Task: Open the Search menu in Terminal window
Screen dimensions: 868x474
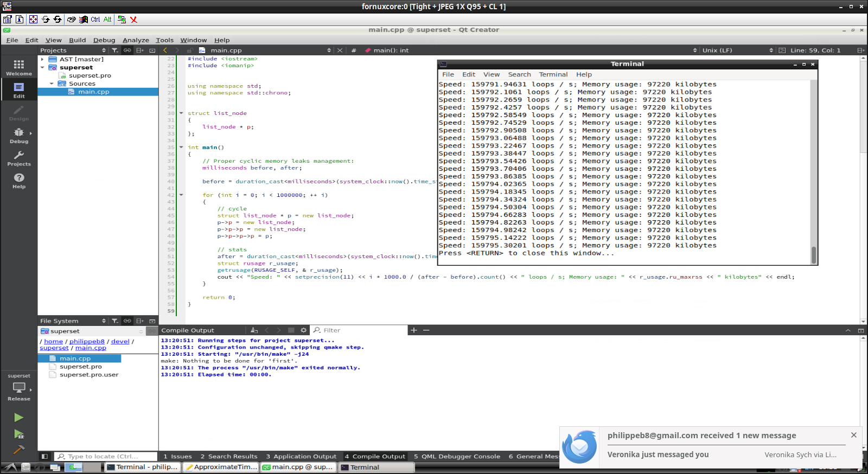Action: click(x=519, y=74)
